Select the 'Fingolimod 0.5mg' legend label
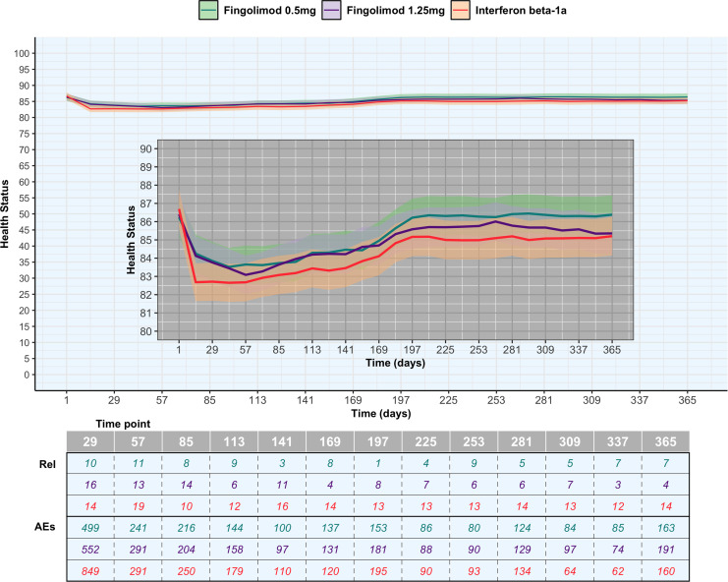Viewport: 728px width, 582px height. coord(270,10)
